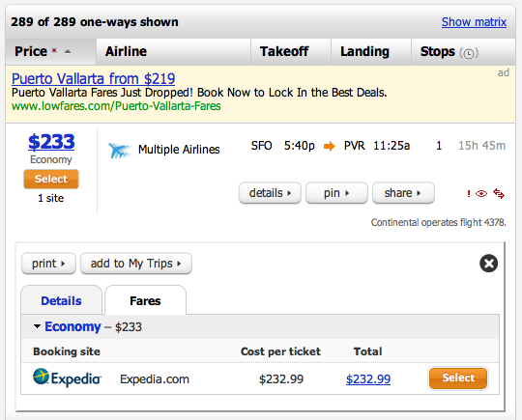Open the details dropdown button

click(270, 193)
